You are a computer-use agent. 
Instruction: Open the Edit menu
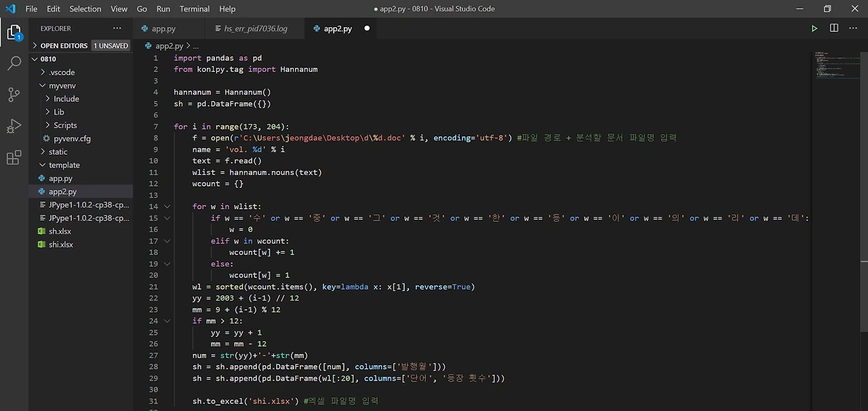(54, 9)
